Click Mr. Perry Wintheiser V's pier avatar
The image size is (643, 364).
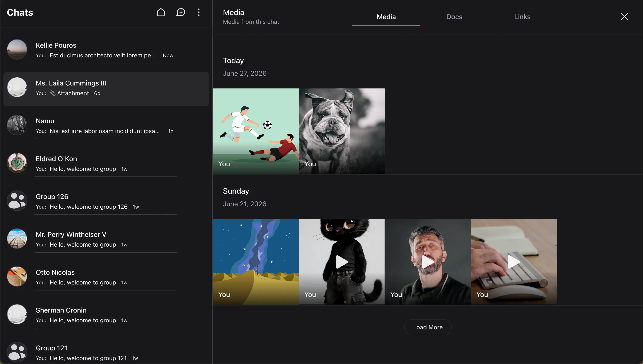pyautogui.click(x=17, y=239)
